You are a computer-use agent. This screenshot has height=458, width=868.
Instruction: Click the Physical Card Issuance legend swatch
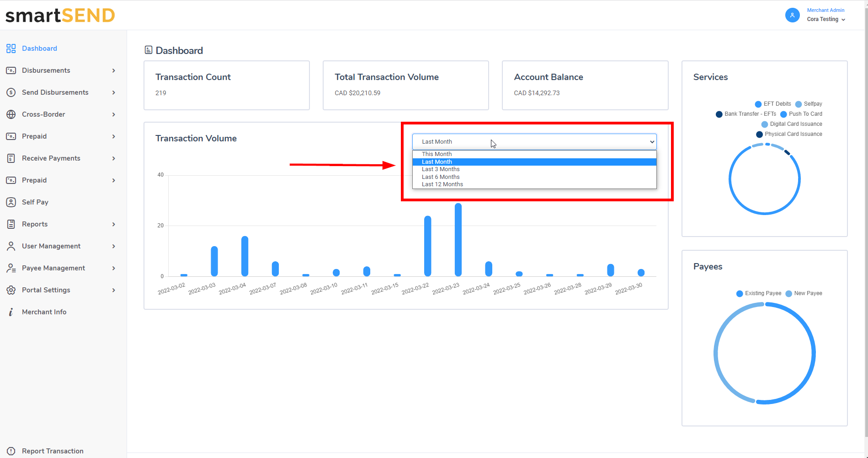click(x=759, y=135)
